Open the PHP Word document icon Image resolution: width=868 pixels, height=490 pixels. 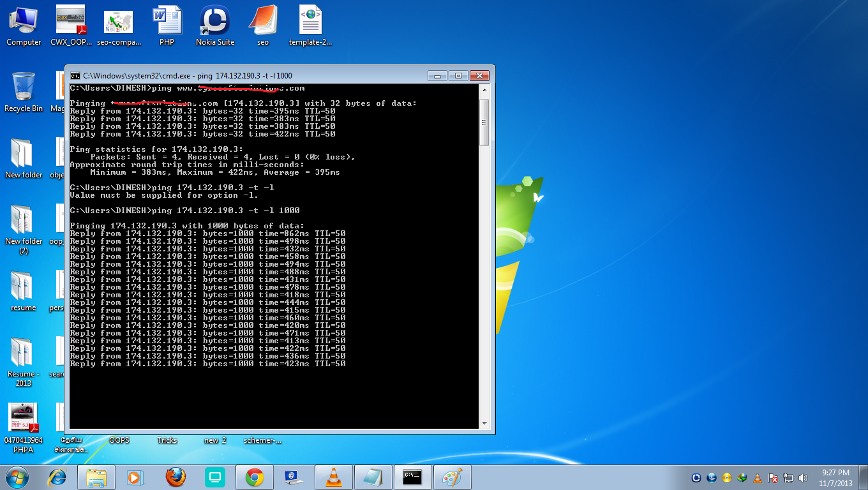point(167,26)
